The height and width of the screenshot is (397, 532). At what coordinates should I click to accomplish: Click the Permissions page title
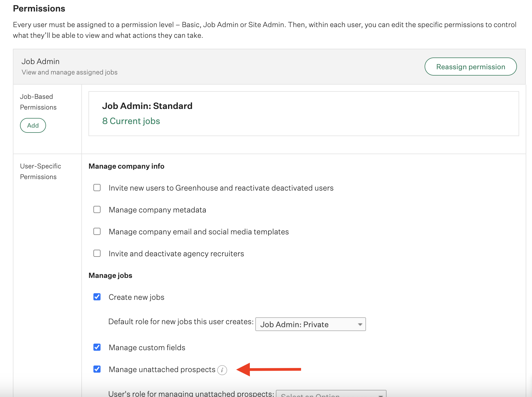(x=39, y=8)
